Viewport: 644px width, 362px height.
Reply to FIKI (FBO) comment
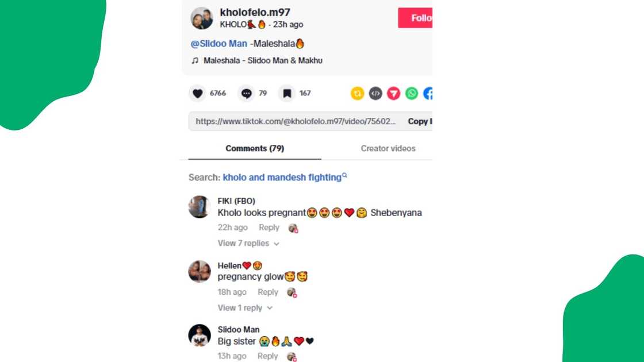click(x=269, y=228)
